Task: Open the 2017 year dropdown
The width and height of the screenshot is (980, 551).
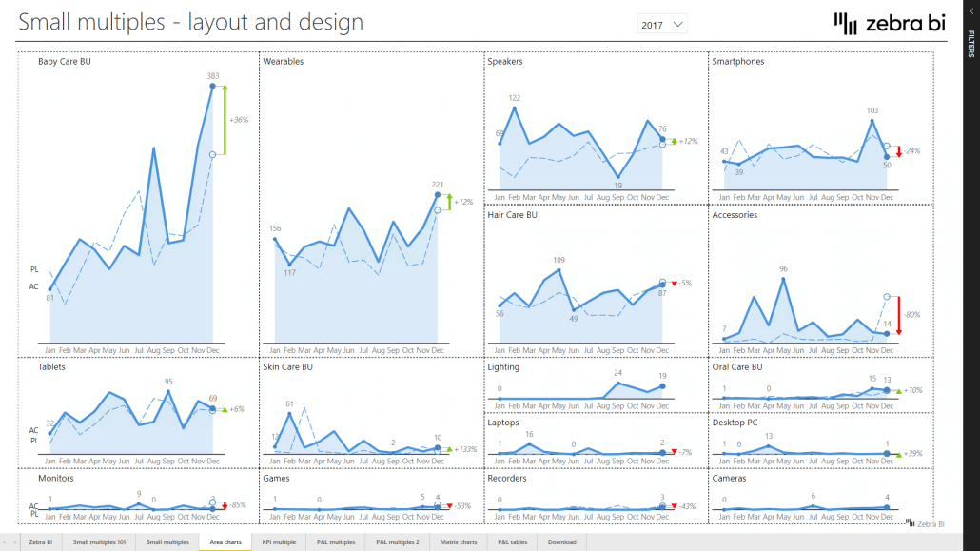Action: [662, 22]
